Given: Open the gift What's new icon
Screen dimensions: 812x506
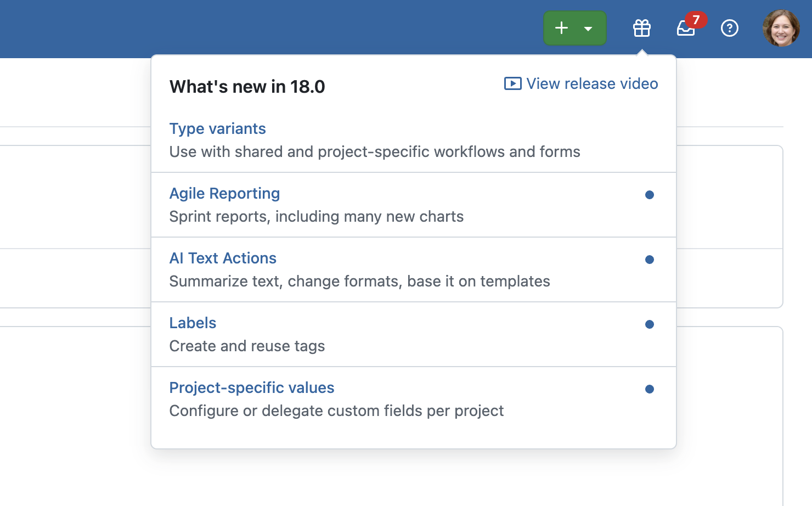Looking at the screenshot, I should [x=642, y=28].
